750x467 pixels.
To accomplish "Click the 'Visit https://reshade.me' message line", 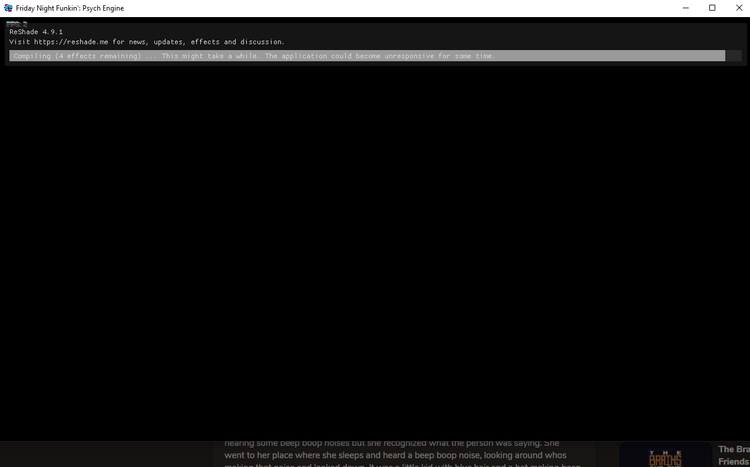I will click(147, 42).
